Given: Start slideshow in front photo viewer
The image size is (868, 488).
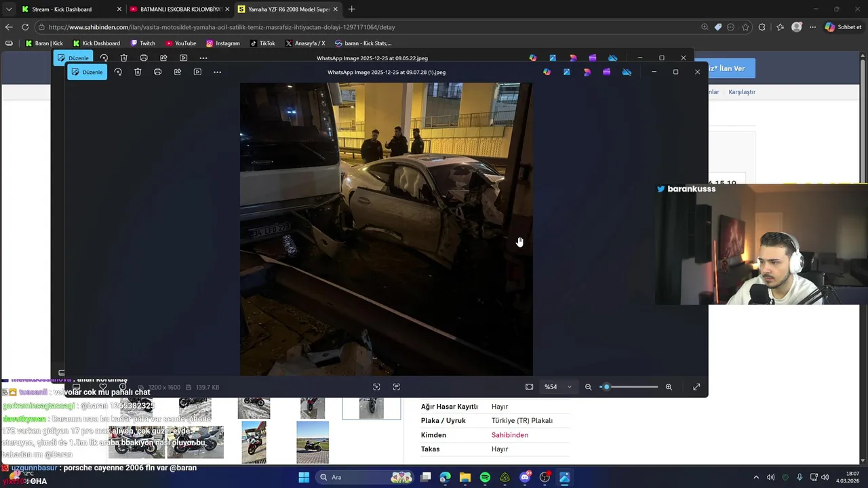Looking at the screenshot, I should point(197,72).
